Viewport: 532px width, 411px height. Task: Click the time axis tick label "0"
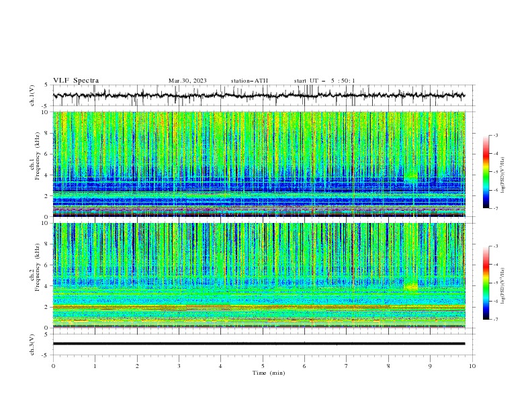click(53, 366)
